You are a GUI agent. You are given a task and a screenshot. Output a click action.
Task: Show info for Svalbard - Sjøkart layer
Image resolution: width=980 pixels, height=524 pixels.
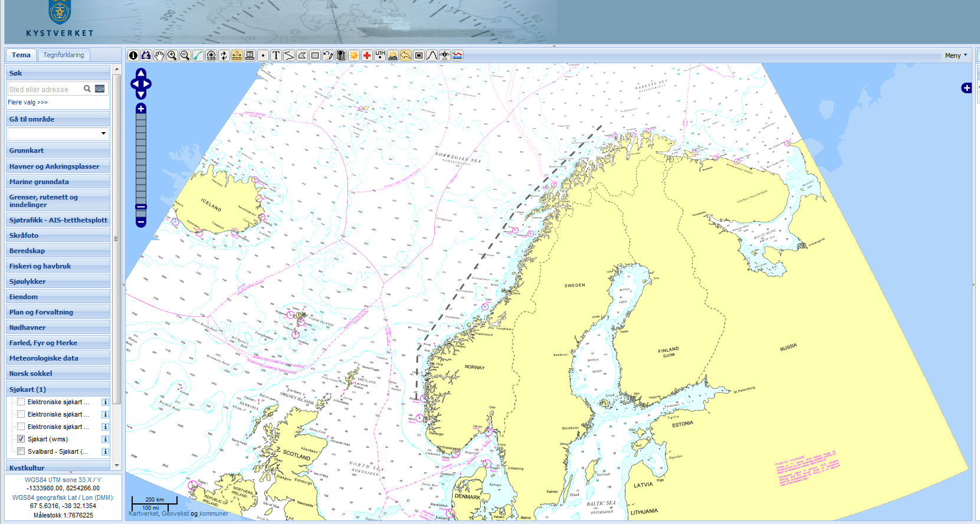(x=105, y=451)
